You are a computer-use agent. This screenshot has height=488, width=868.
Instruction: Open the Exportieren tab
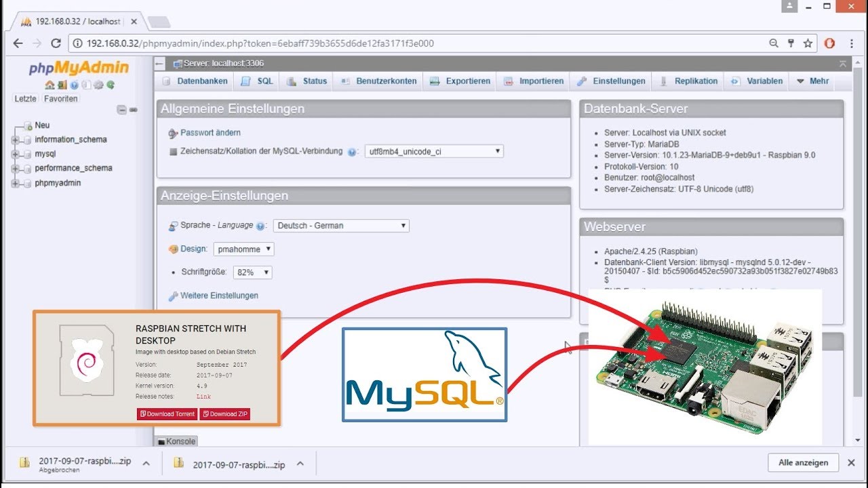(460, 81)
